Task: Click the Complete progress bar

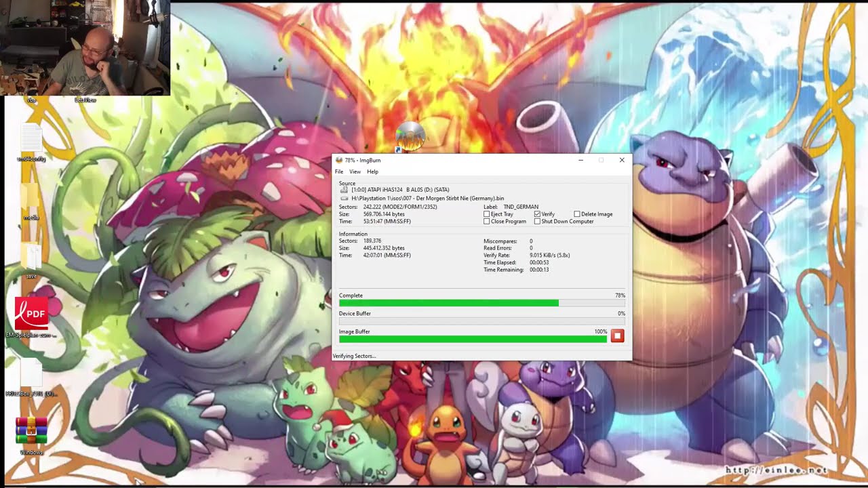Action: tap(482, 303)
